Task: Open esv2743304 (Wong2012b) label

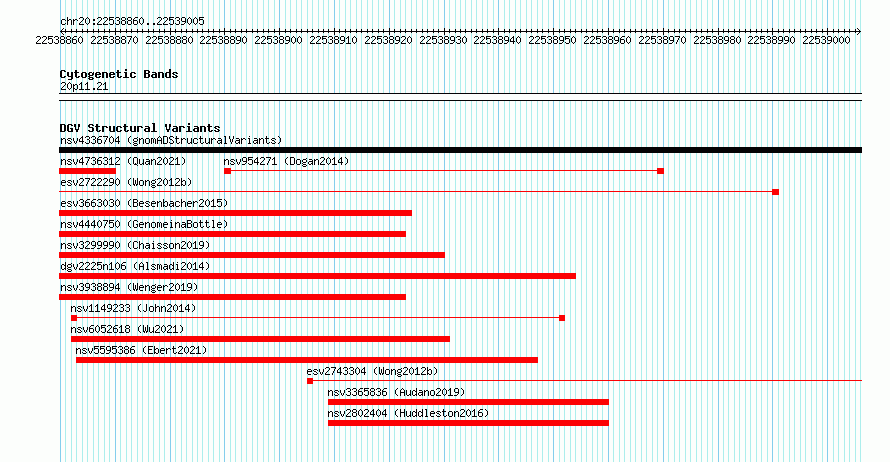Action: 372,371
